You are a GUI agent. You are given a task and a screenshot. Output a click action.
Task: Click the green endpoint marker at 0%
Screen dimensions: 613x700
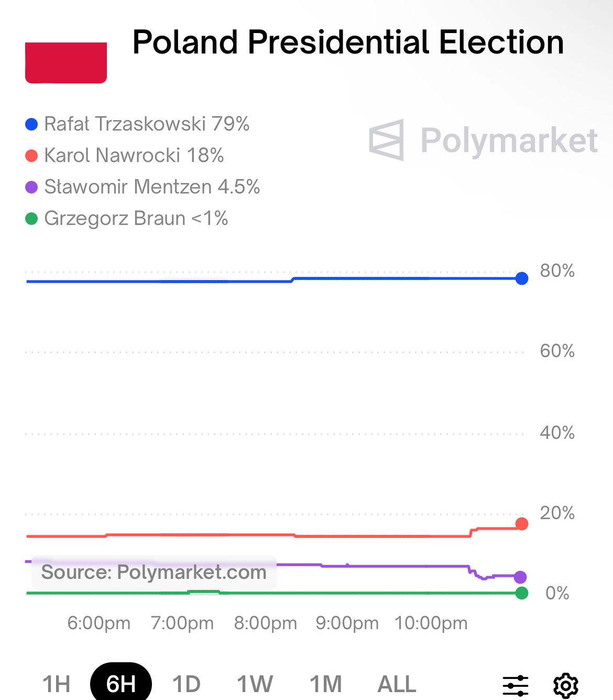pos(521,593)
